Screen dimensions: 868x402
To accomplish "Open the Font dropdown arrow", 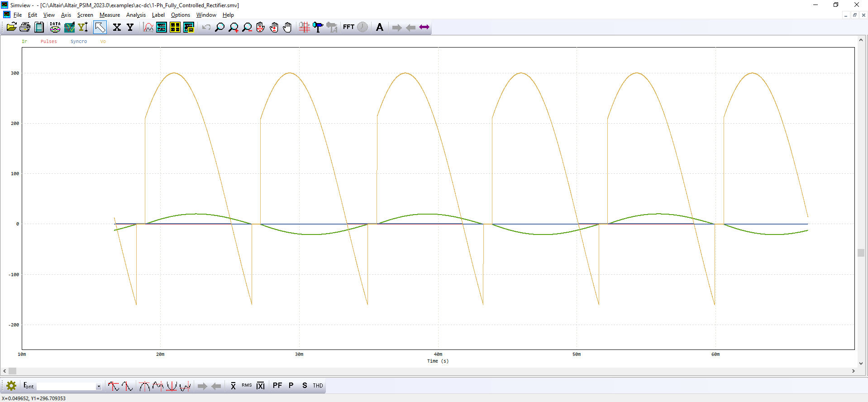I will tap(98, 387).
